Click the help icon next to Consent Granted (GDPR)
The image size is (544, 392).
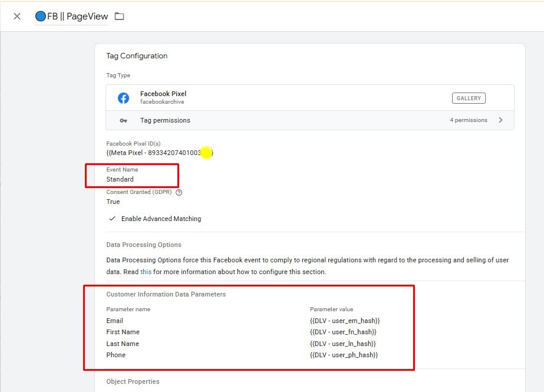(x=179, y=193)
